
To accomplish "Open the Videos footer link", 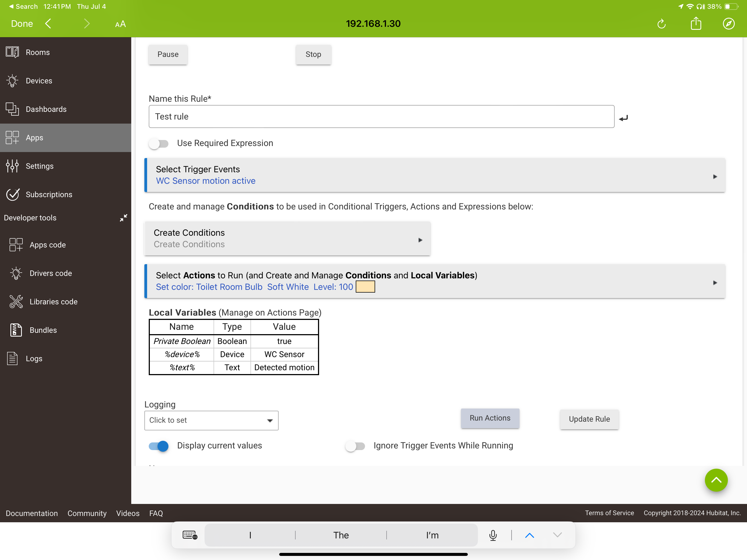I will (x=128, y=513).
